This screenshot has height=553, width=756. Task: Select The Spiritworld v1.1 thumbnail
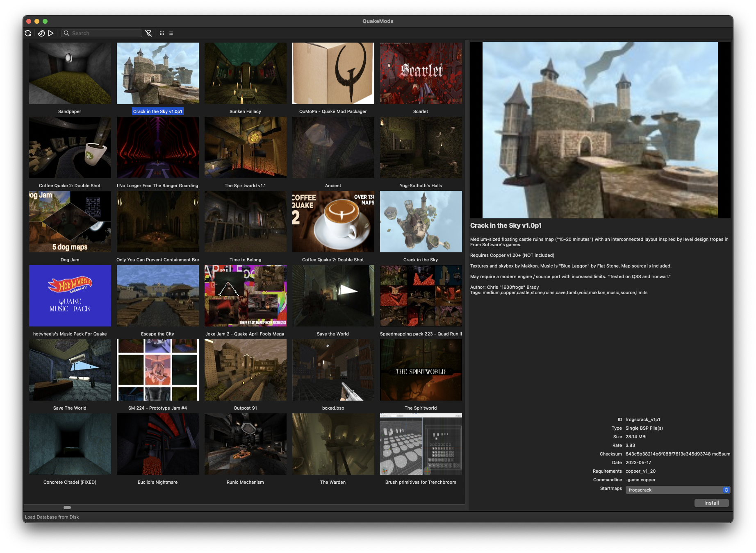[245, 147]
